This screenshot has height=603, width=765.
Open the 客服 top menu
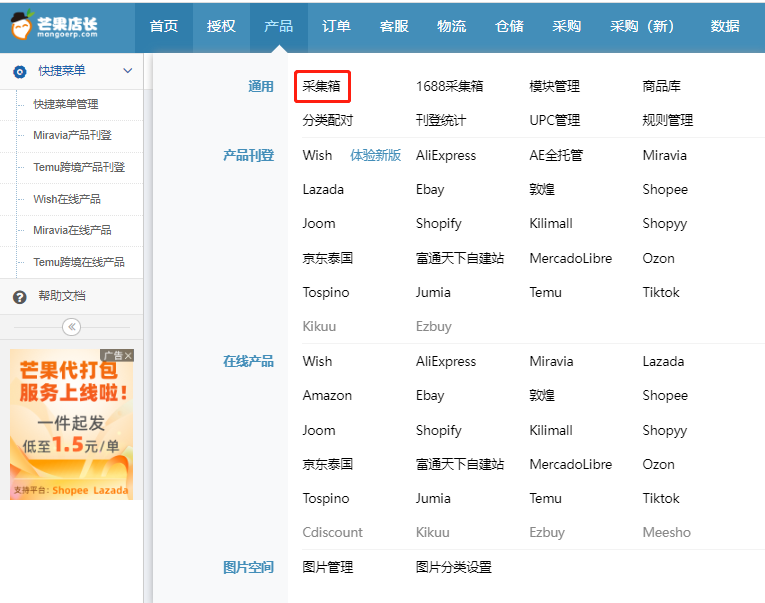(x=394, y=26)
